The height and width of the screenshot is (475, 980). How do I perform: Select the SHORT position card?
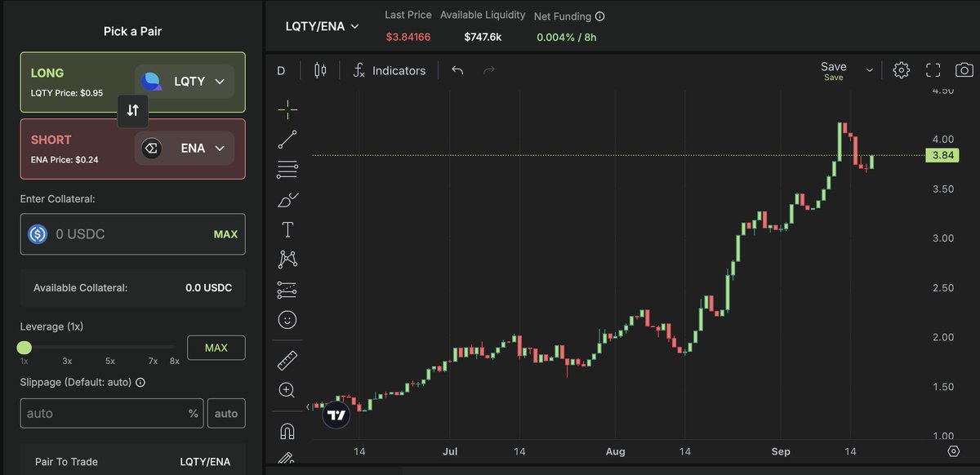tap(133, 149)
